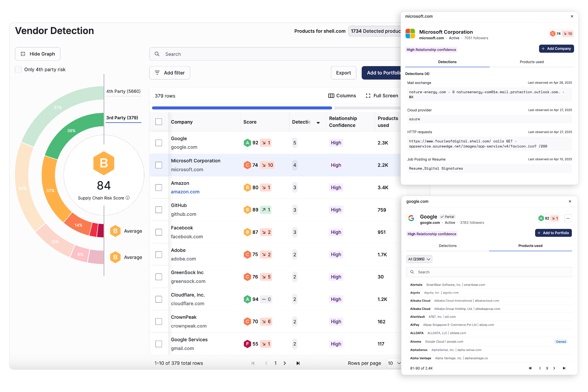Click GitHub's upward trend arrow badge
Screen dimensions: 588x392
(265, 210)
